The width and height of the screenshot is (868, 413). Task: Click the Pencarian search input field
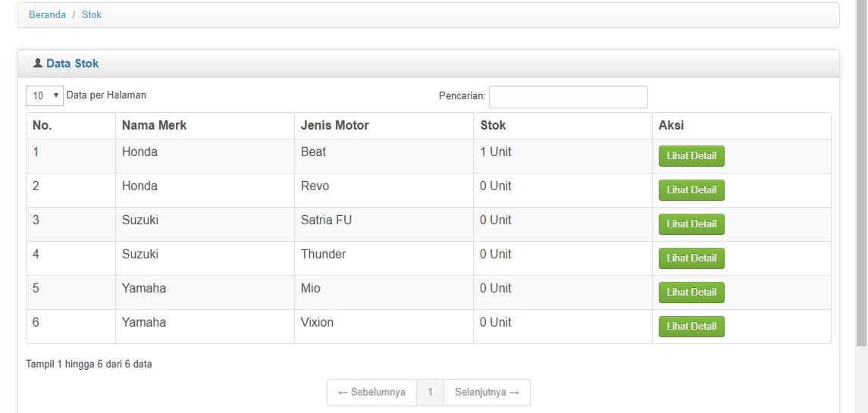[x=568, y=97]
